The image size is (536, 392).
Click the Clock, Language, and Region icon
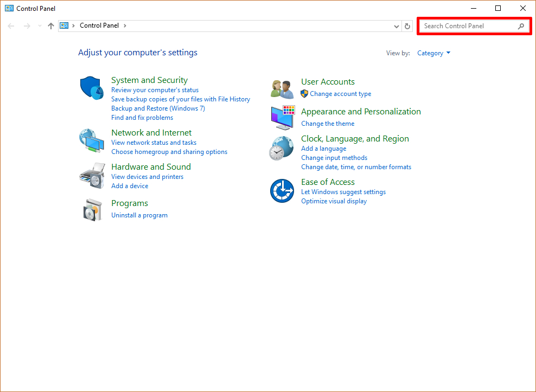[282, 148]
